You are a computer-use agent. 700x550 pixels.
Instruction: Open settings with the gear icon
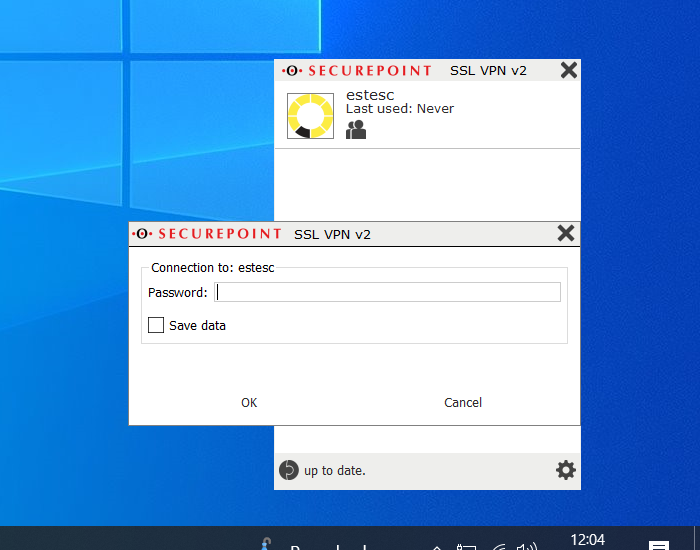pos(566,470)
